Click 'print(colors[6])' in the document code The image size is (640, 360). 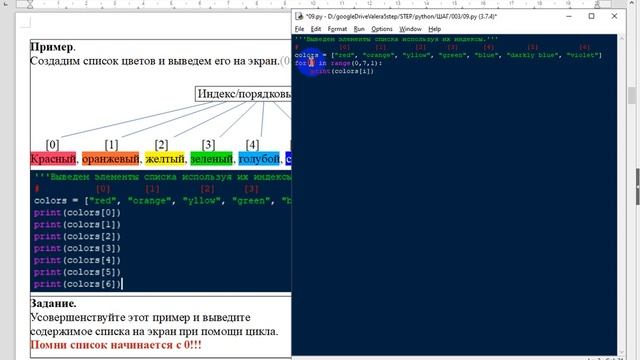pyautogui.click(x=78, y=284)
